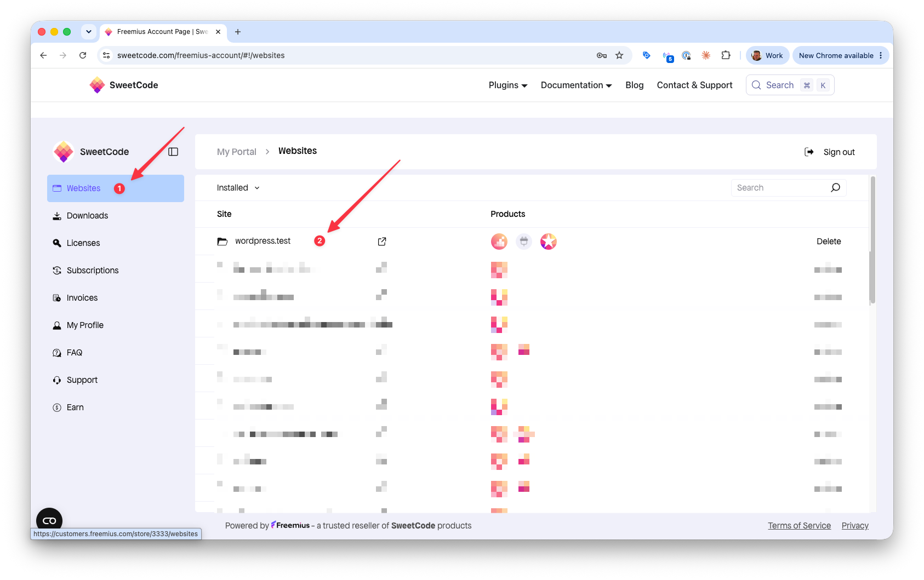Expand the Documentation menu
924x580 pixels.
pyautogui.click(x=576, y=85)
